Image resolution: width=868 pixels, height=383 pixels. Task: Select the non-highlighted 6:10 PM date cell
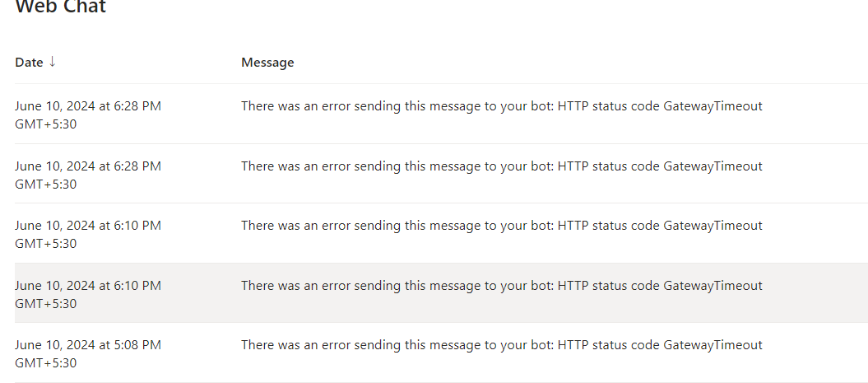(x=88, y=225)
